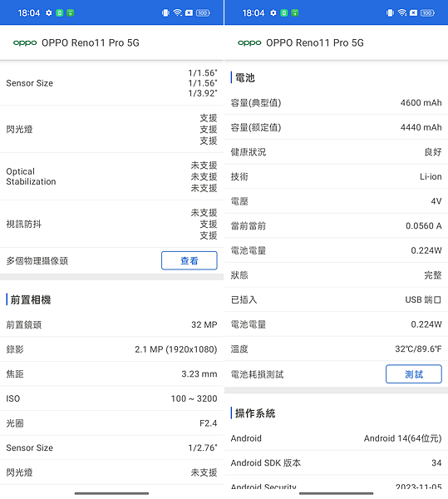Tap the front camera Sensor Size 1/2.76" value

pyautogui.click(x=203, y=447)
